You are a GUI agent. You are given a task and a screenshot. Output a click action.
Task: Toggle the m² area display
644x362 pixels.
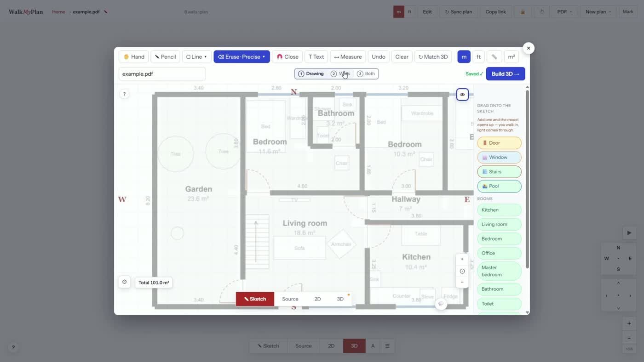click(x=511, y=57)
